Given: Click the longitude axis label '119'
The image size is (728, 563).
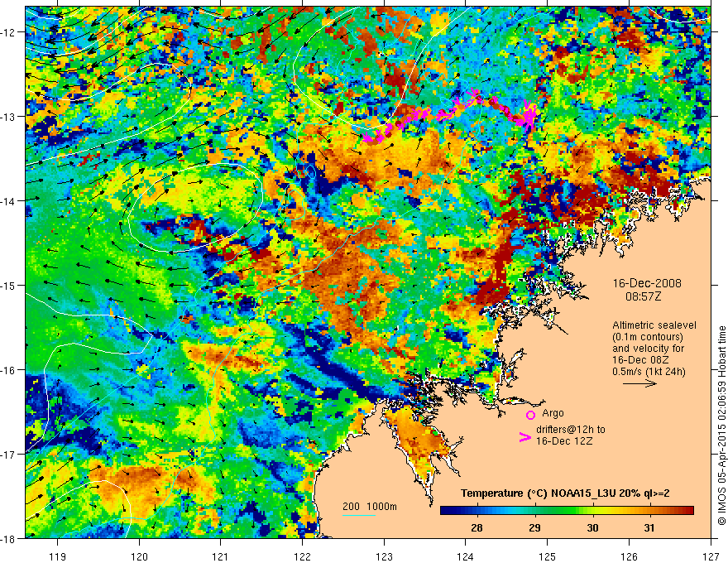Looking at the screenshot, I should [x=58, y=556].
